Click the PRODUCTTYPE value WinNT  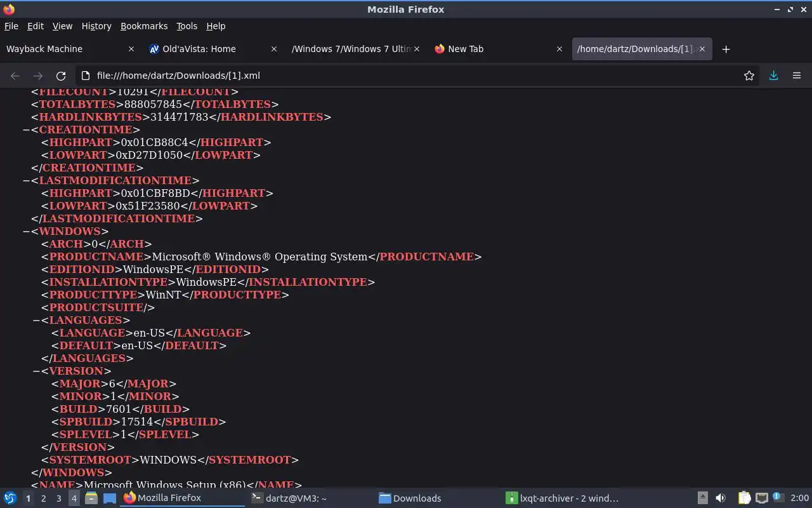click(x=164, y=295)
